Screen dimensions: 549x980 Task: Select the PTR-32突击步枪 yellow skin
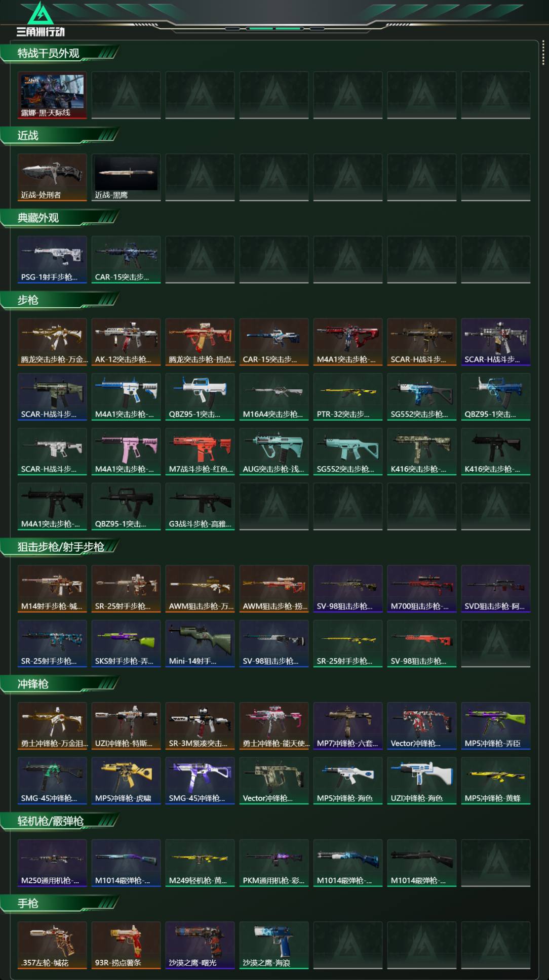[348, 397]
